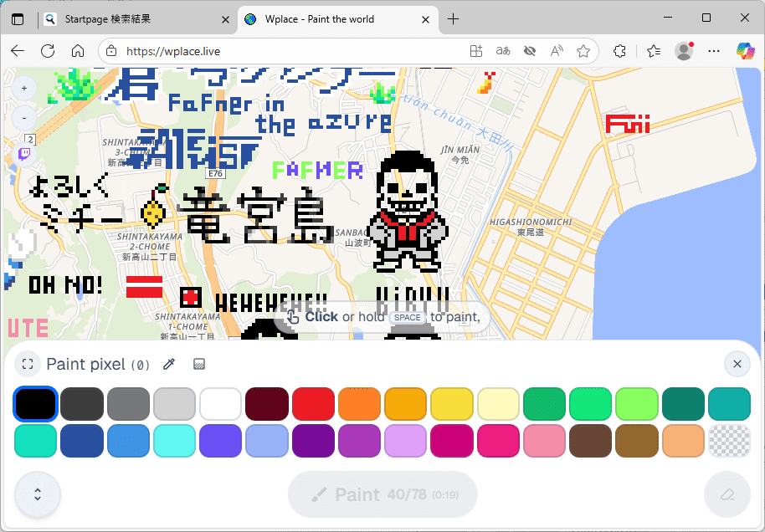Zoom out the map with minus button
The height and width of the screenshot is (532, 765).
23,118
